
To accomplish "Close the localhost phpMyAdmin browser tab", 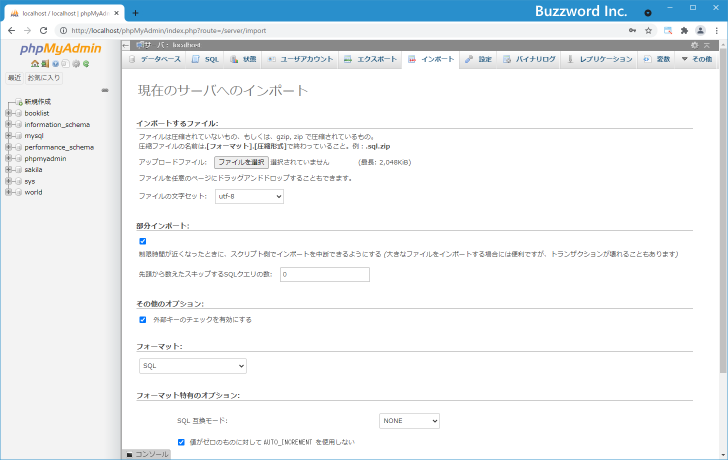I will tap(117, 13).
